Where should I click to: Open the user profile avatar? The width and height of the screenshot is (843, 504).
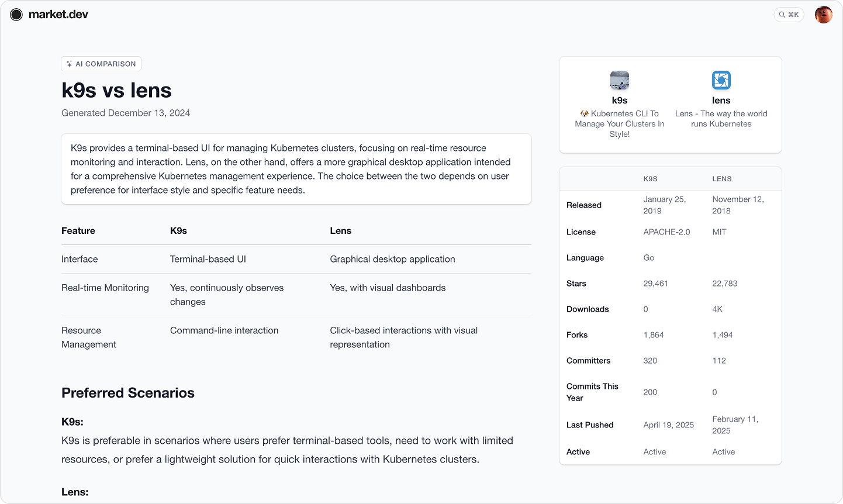(824, 15)
